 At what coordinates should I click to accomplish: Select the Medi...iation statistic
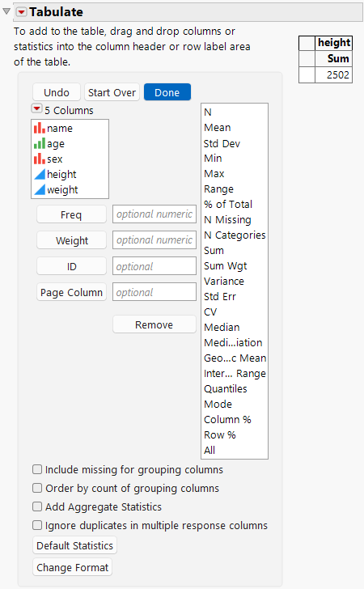[x=235, y=343]
